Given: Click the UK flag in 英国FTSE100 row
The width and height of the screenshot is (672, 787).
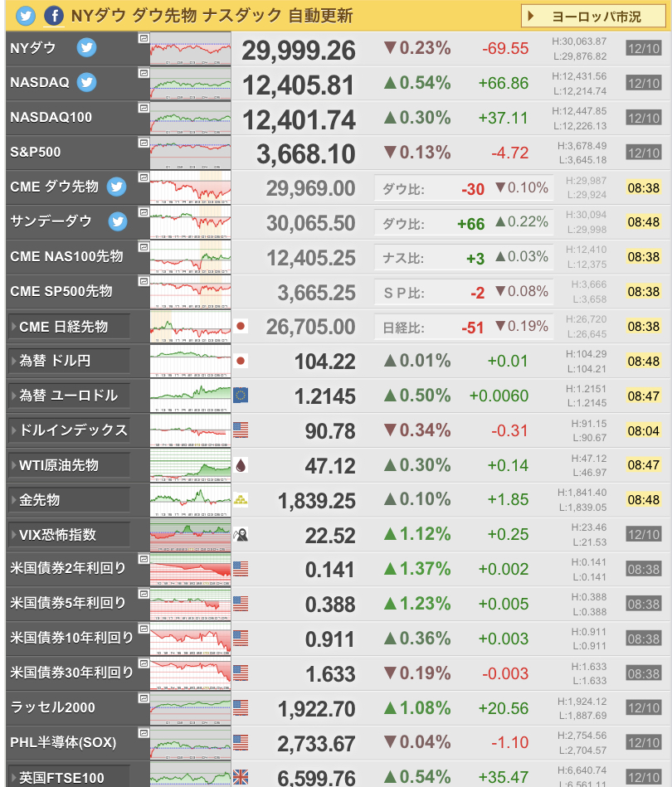Looking at the screenshot, I should tap(241, 778).
